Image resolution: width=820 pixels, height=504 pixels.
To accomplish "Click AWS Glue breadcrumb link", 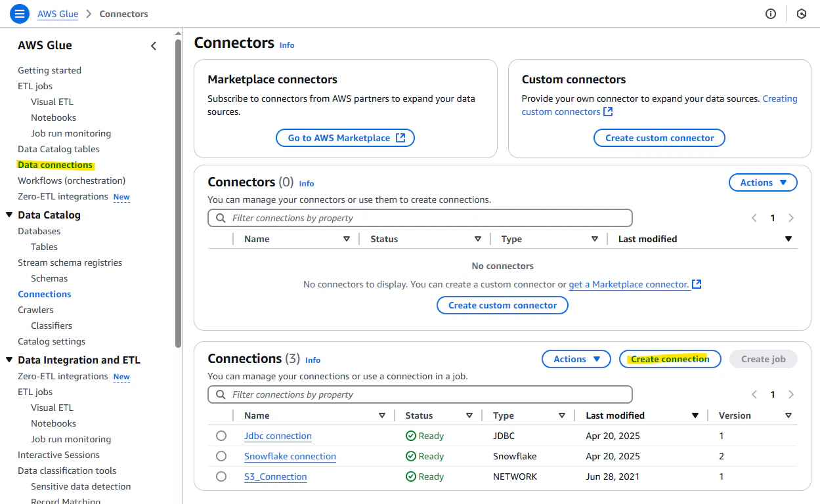I will click(58, 14).
